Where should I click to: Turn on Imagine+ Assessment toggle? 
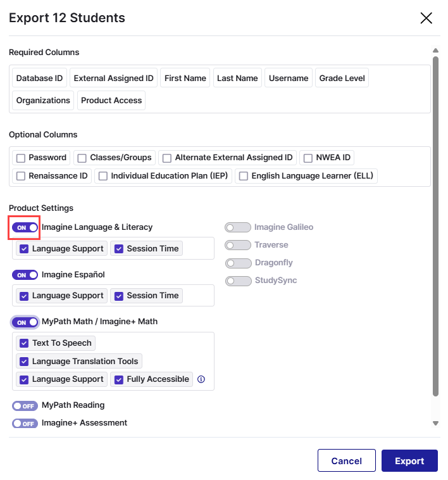tap(25, 423)
